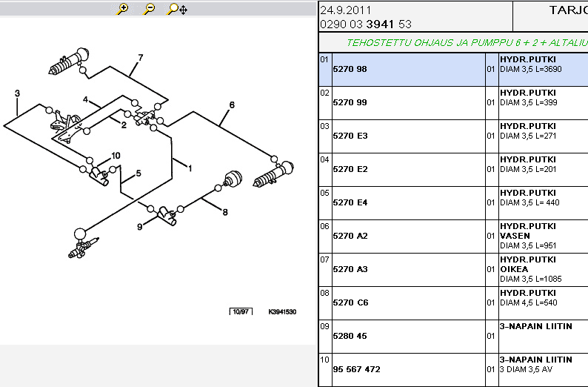Click the zoom out magnifier icon

pos(150,9)
